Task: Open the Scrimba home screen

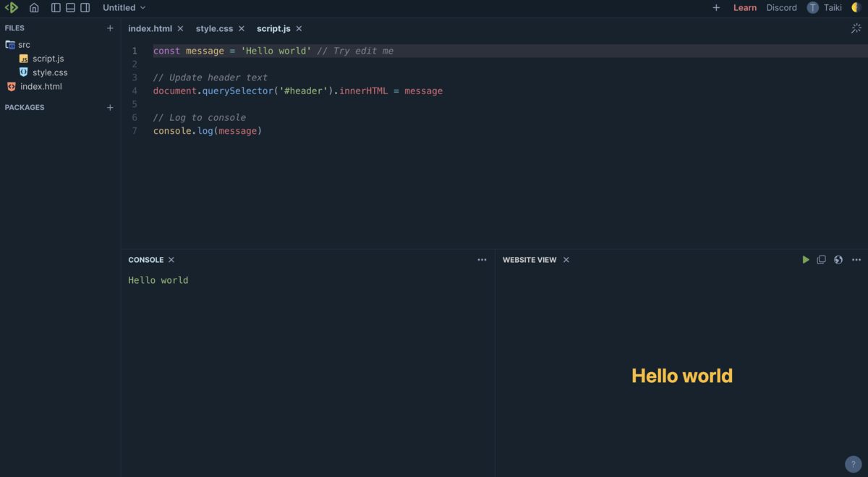Action: click(x=34, y=7)
